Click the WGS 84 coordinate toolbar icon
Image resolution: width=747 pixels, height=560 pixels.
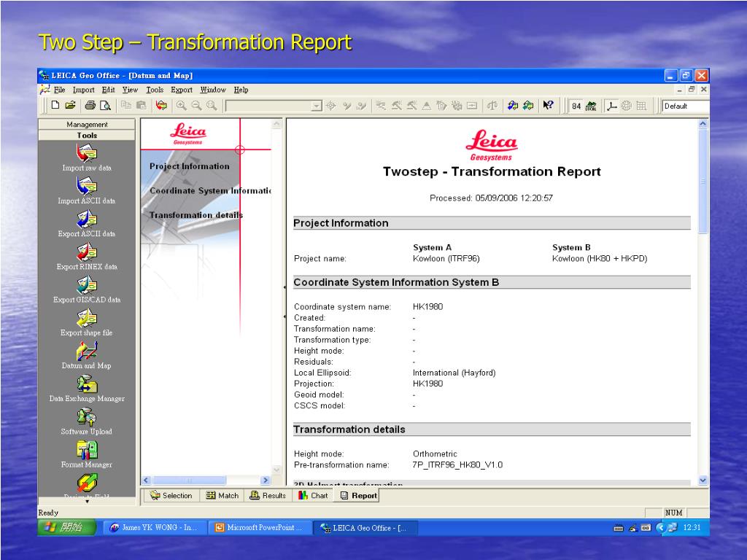pos(576,106)
